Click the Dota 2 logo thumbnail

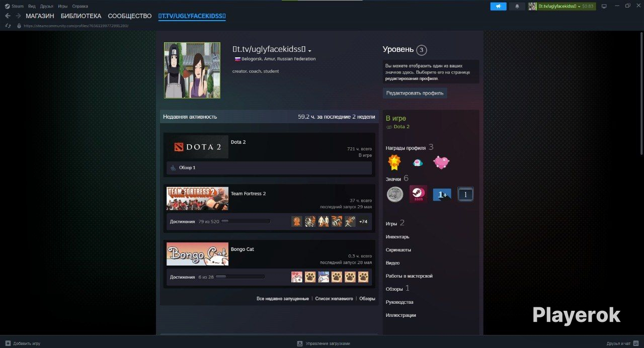[x=197, y=147]
